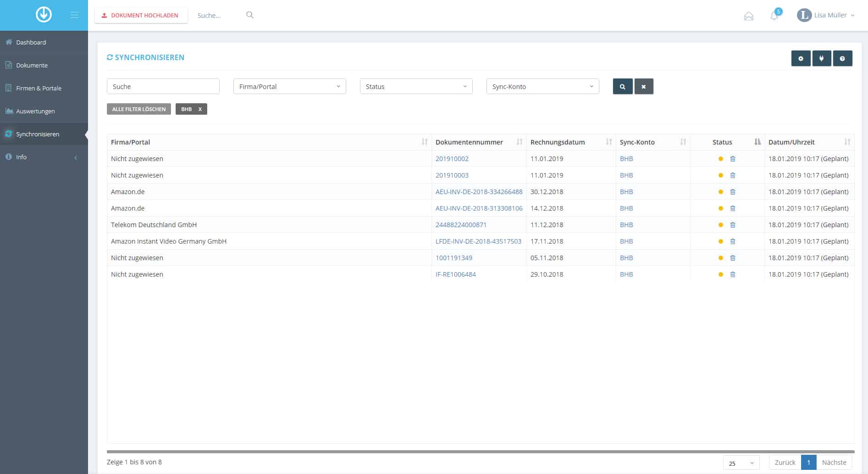Open the notifications bell icon
Image resolution: width=868 pixels, height=474 pixels.
pyautogui.click(x=774, y=16)
